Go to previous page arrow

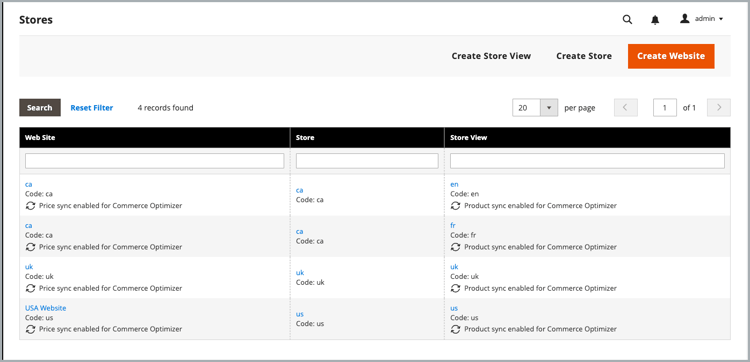click(x=626, y=108)
